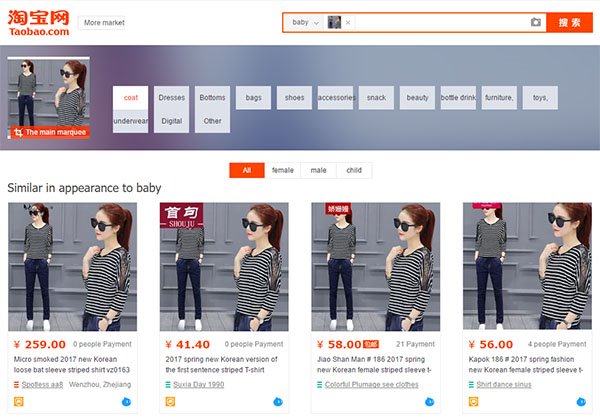Switch to the accessories category
Image resolution: width=600 pixels, height=418 pixels.
pos(336,98)
